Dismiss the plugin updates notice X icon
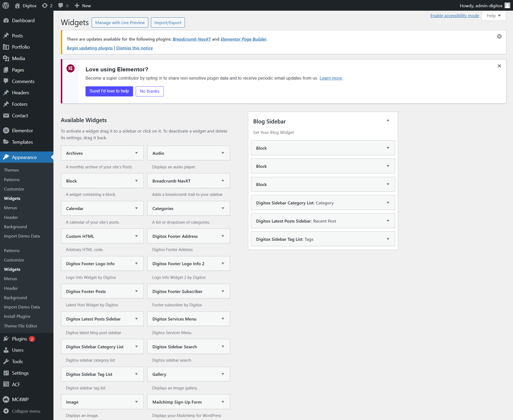Viewport: 513px width, 420px height. coord(499,36)
